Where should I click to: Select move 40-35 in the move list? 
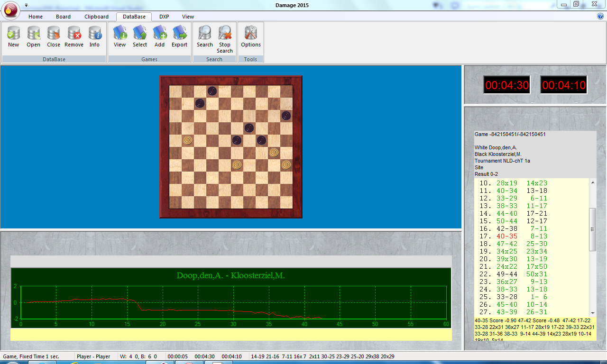tap(507, 236)
